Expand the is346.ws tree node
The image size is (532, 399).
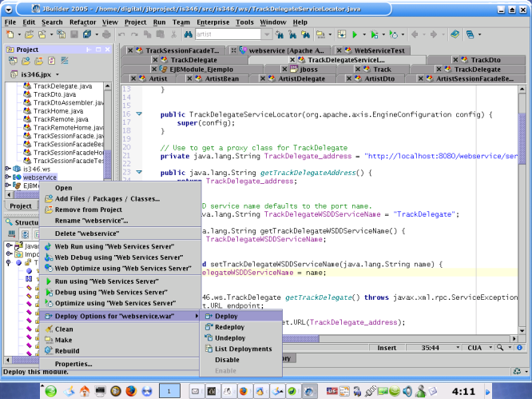7,169
